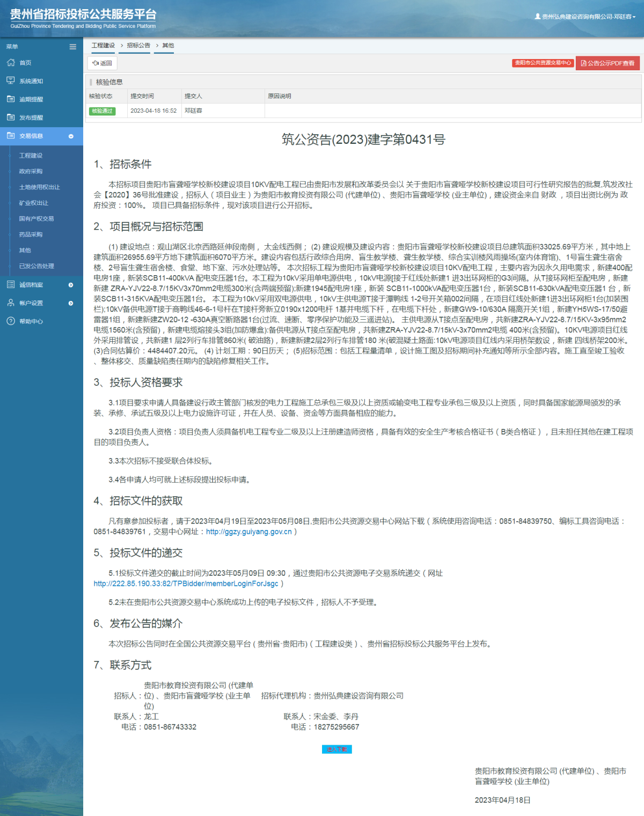This screenshot has height=816, width=644.
Task: Click the list icon for 诚信档案
Action: coord(11,284)
